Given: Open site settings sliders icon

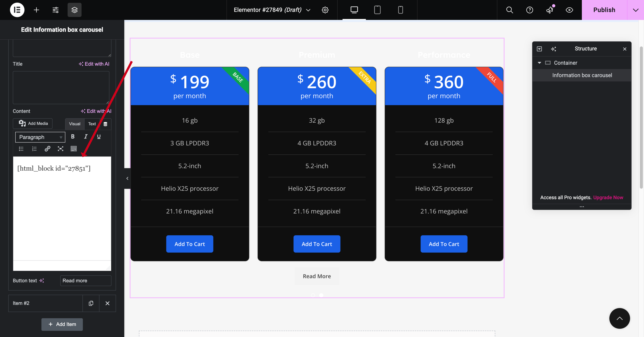Looking at the screenshot, I should [55, 10].
